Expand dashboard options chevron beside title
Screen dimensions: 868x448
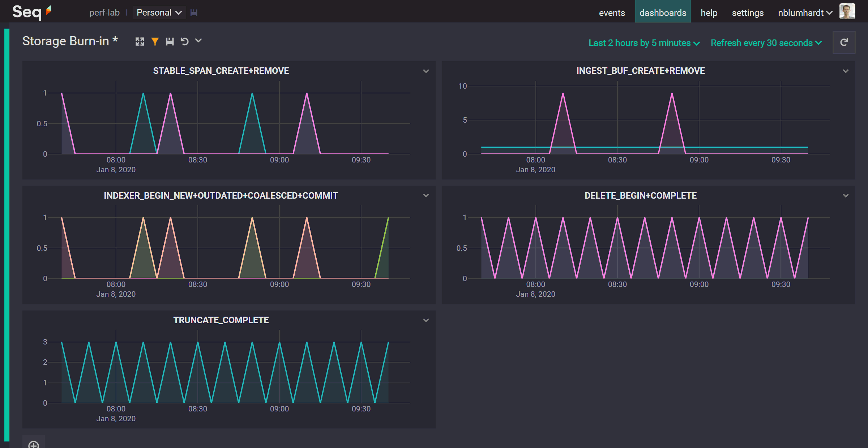198,41
